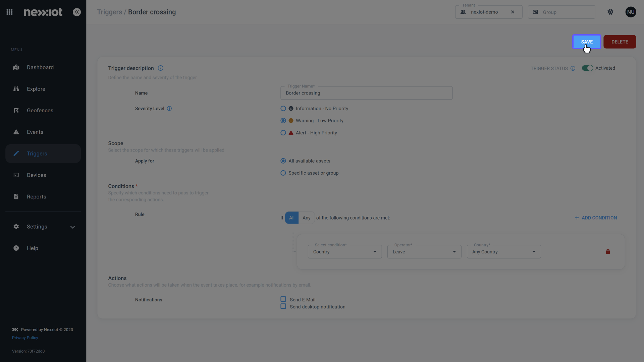Click the Dashboard icon in the sidebar
Viewport: 644px width, 362px height.
(x=16, y=67)
